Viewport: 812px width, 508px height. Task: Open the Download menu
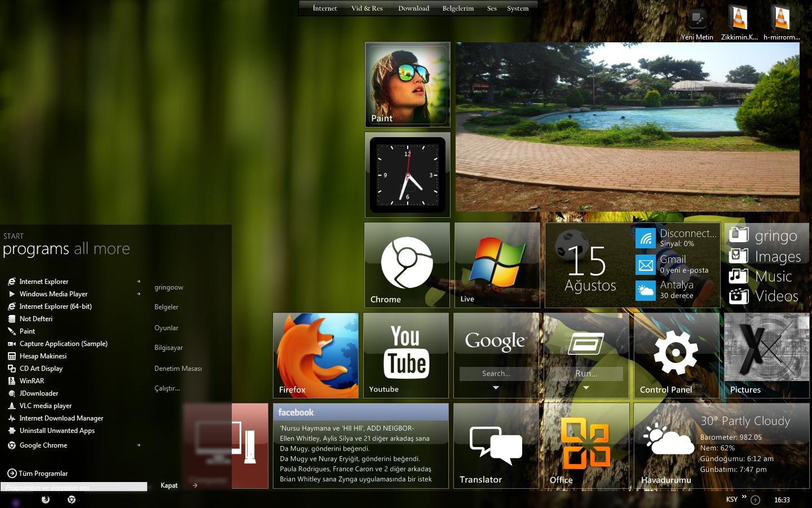[x=414, y=8]
